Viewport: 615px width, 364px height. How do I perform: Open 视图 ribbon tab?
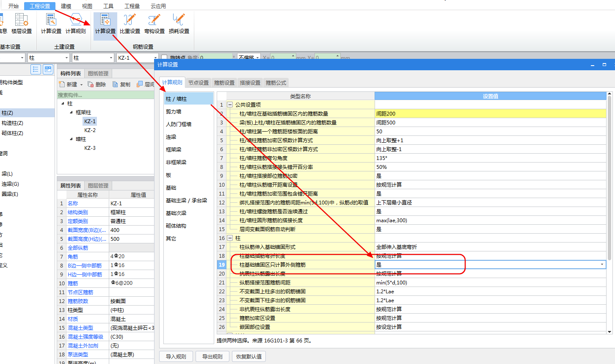[87, 6]
